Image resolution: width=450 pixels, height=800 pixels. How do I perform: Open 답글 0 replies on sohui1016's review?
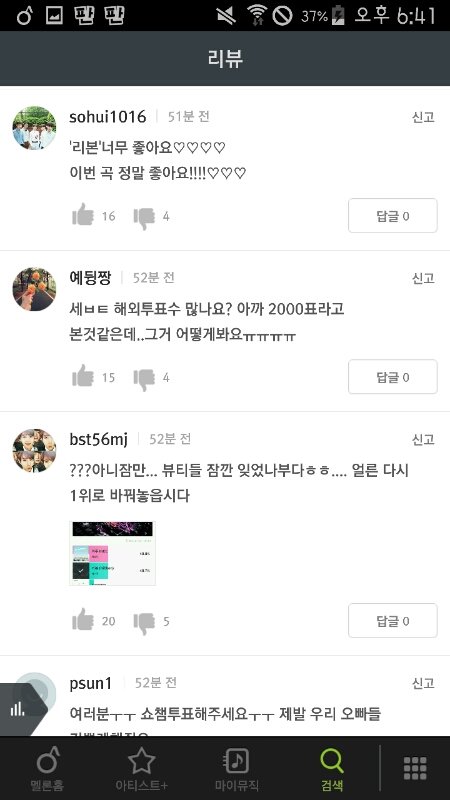pos(393,216)
